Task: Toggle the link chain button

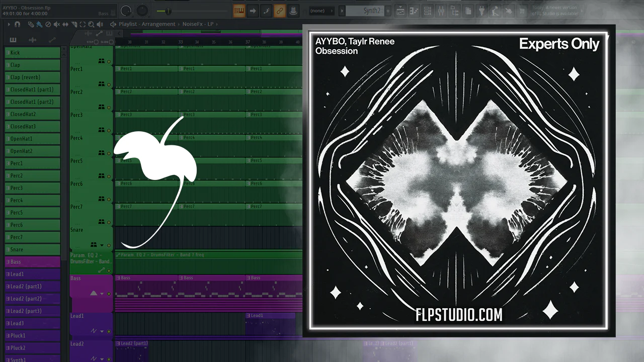Action: click(x=280, y=11)
